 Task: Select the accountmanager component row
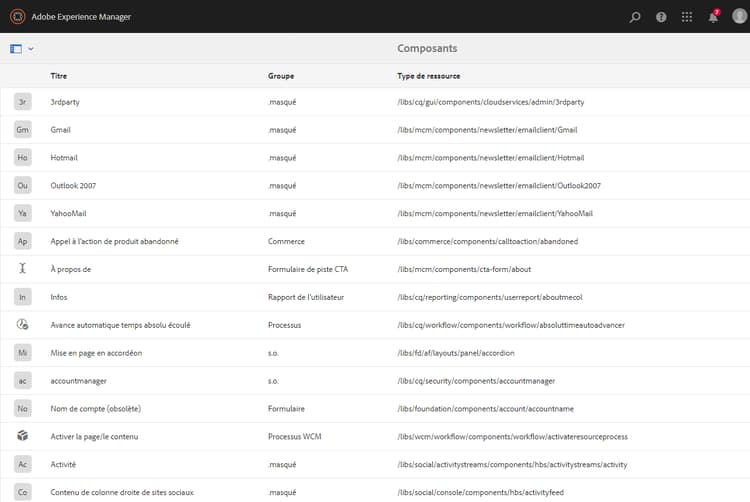point(78,381)
